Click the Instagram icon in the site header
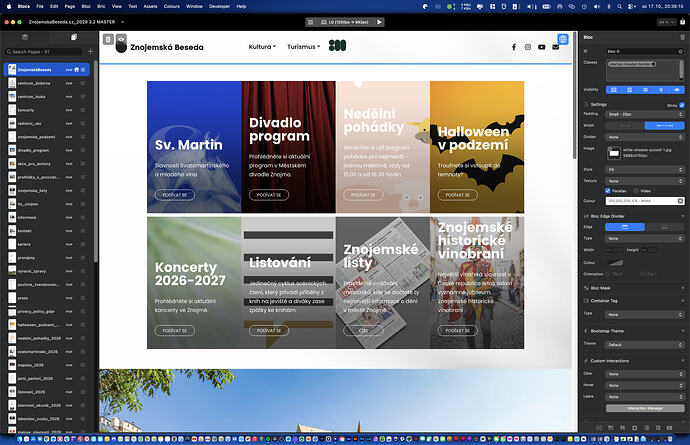This screenshot has height=445, width=690. [x=528, y=47]
